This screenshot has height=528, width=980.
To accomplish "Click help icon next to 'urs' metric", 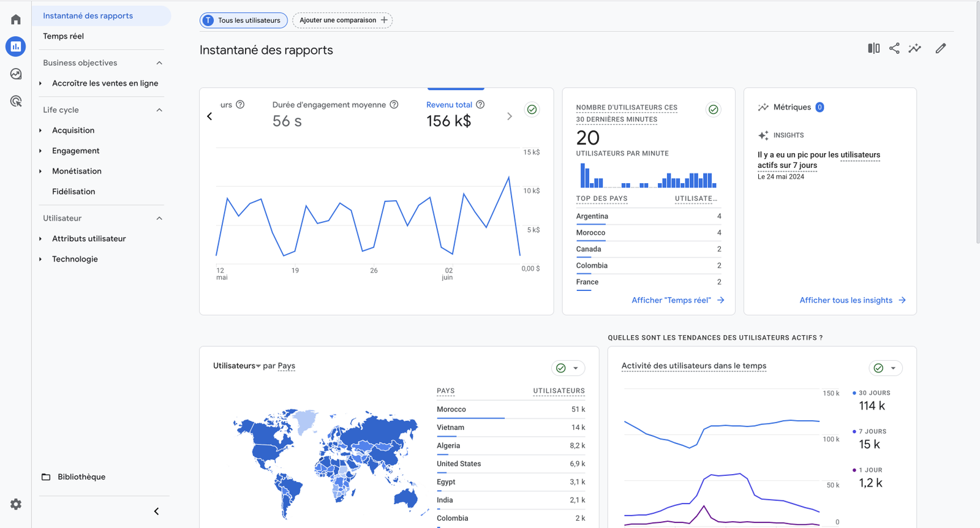I will (240, 105).
